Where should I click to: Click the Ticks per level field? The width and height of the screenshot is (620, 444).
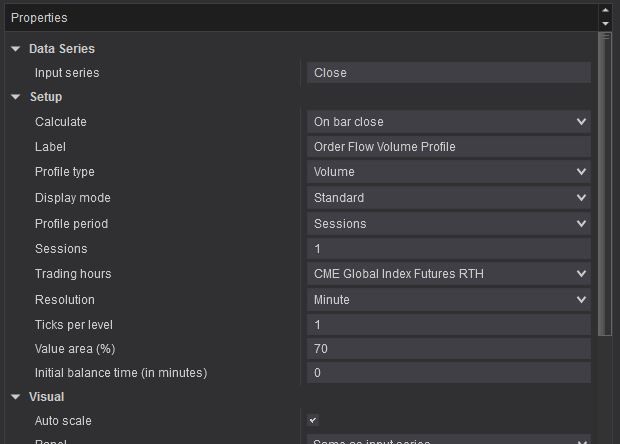(448, 325)
